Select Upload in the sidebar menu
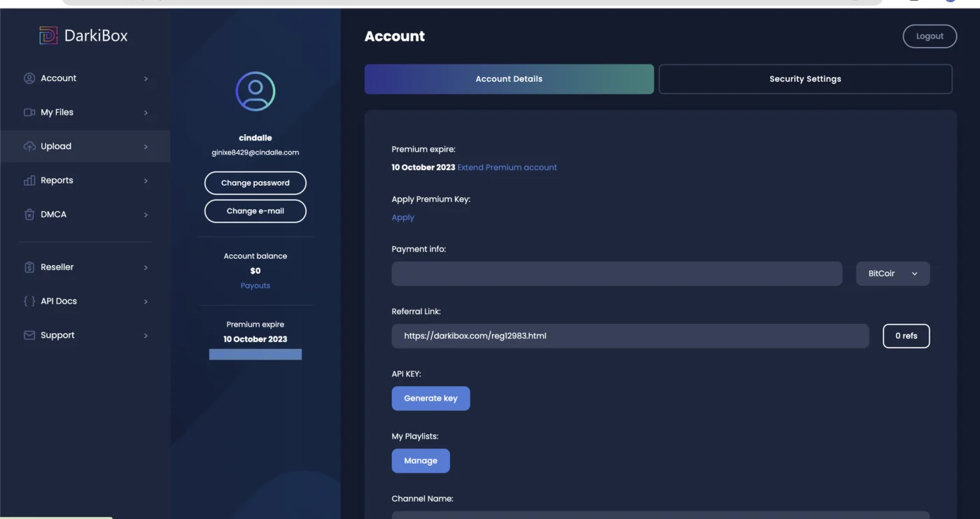 [x=85, y=146]
